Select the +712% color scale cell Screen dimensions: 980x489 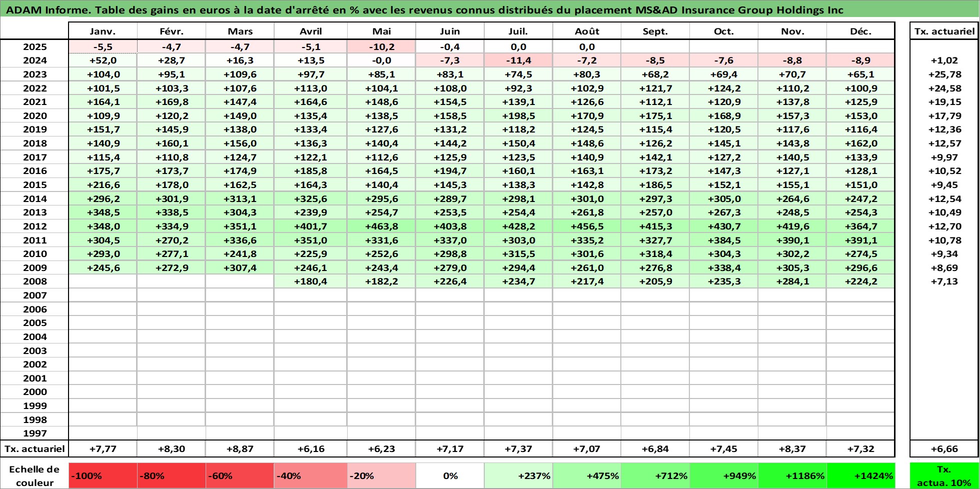tap(655, 476)
